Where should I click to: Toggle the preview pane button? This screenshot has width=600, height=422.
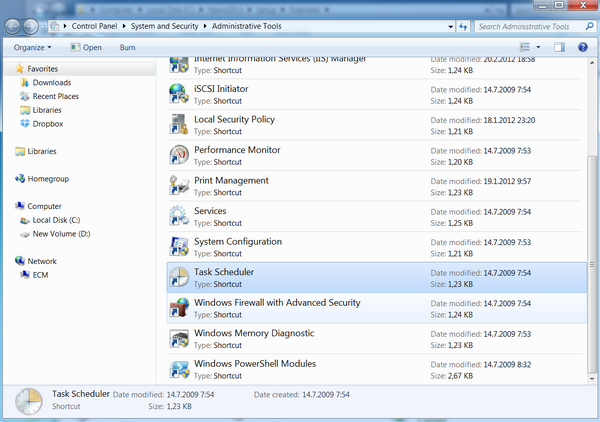coord(559,47)
